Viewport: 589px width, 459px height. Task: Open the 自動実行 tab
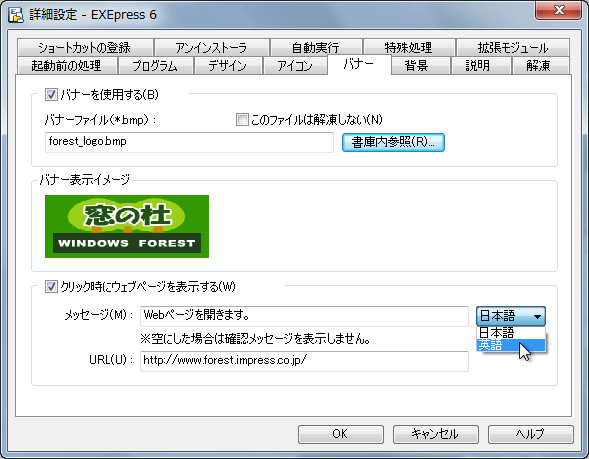316,47
